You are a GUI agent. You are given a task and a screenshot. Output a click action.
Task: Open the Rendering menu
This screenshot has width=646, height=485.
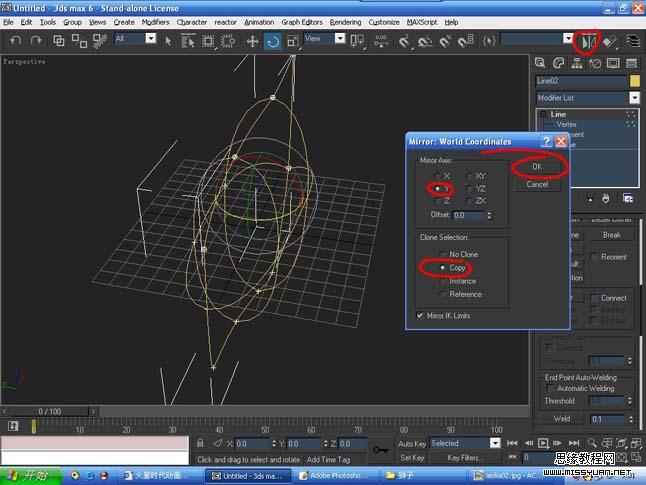(x=345, y=22)
